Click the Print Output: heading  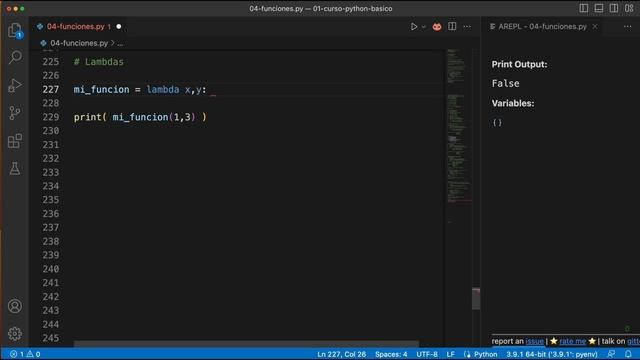pyautogui.click(x=519, y=64)
